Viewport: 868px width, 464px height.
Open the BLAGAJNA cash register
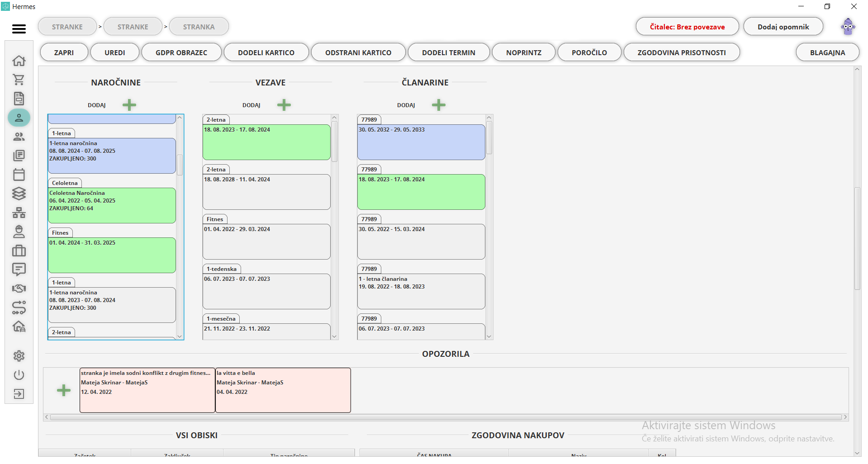click(x=828, y=52)
